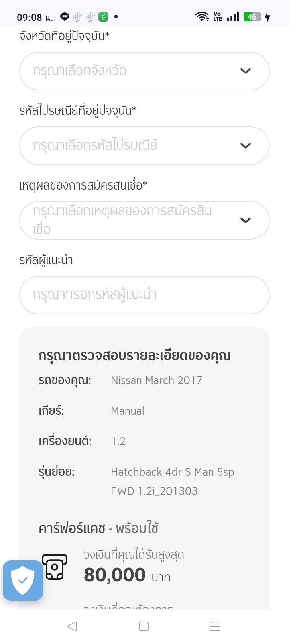The height and width of the screenshot is (644, 289).
Task: Tap the blue shield security badge
Action: coord(23,580)
